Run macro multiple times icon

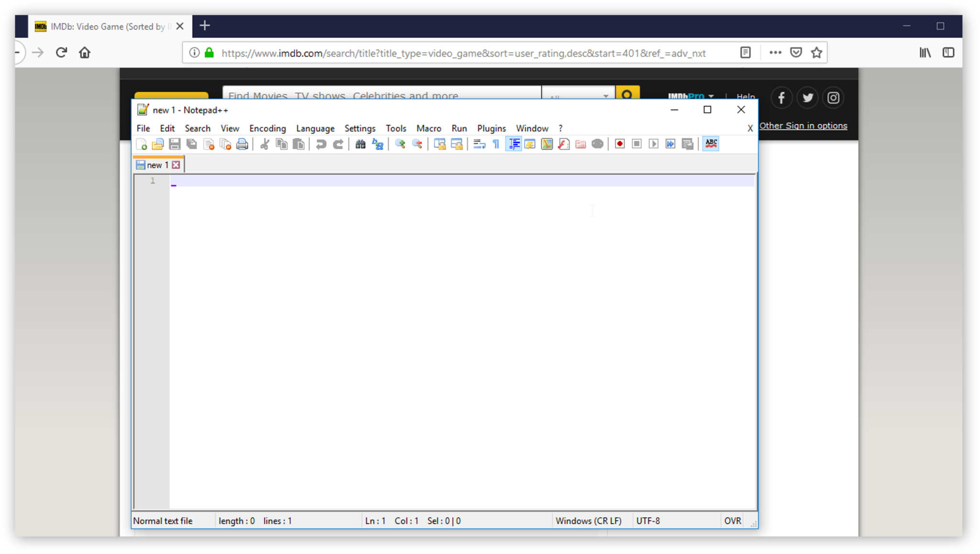[670, 144]
